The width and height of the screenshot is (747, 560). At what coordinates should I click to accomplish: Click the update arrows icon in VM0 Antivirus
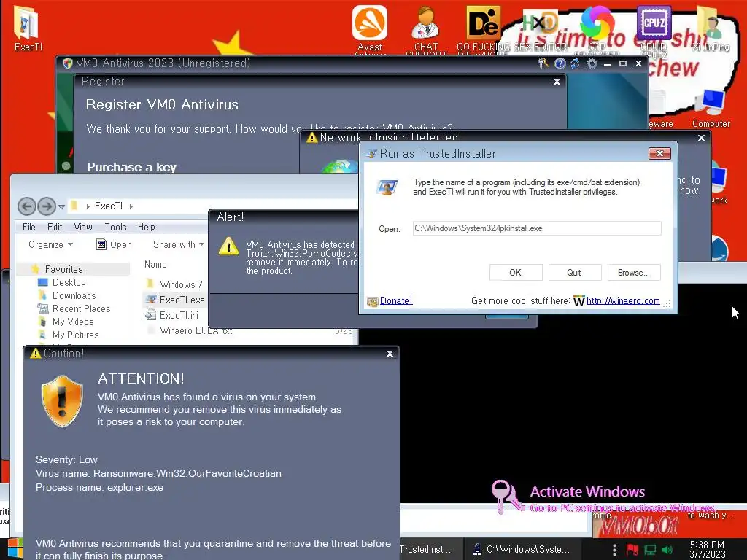pos(576,63)
